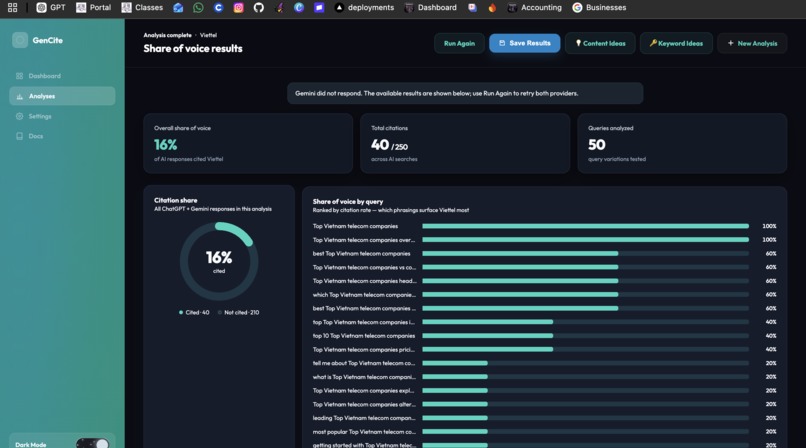Open the Portal bookmark
The width and height of the screenshot is (806, 448).
94,8
